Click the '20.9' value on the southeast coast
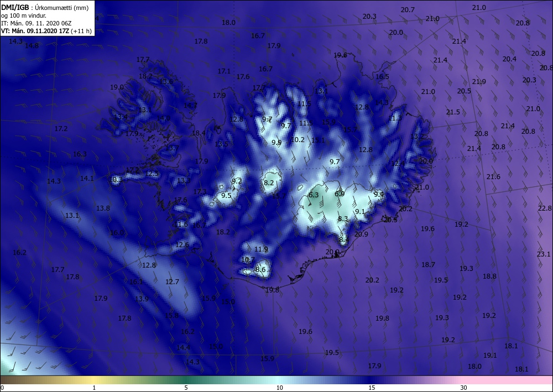 (362, 234)
